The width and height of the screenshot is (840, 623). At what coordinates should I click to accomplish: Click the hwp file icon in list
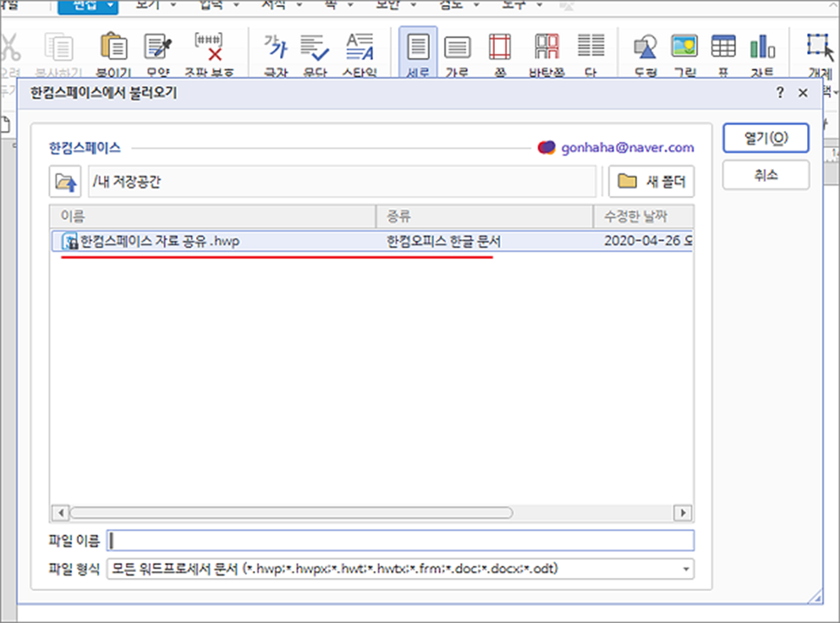point(69,242)
